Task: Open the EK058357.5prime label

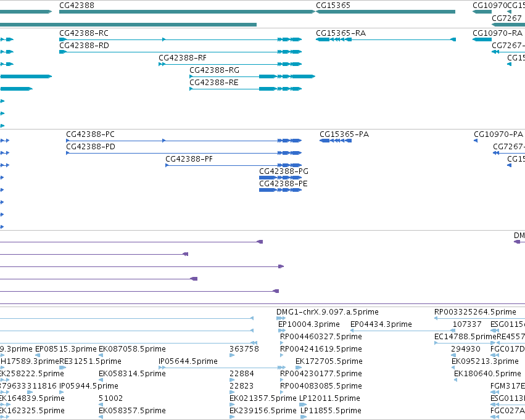Action: 132,411
